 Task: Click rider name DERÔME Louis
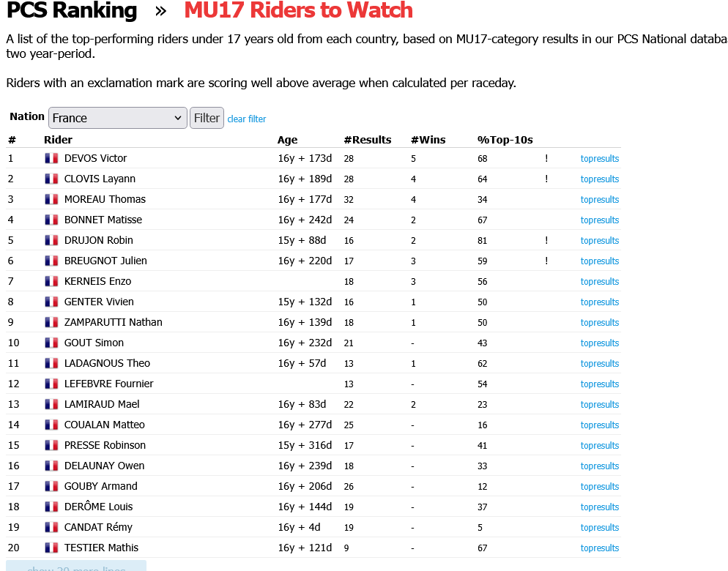98,507
